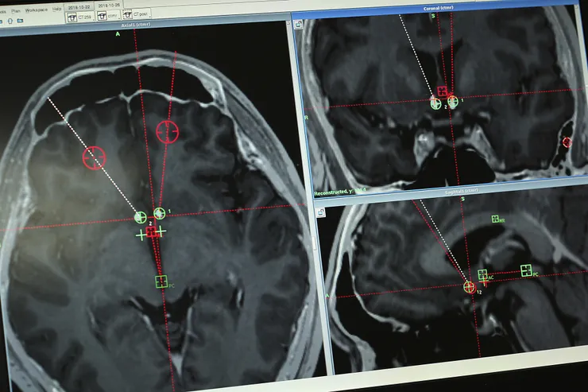Click the lock icon in Coronal view
Screen dimensions: 588x392
(299, 25)
